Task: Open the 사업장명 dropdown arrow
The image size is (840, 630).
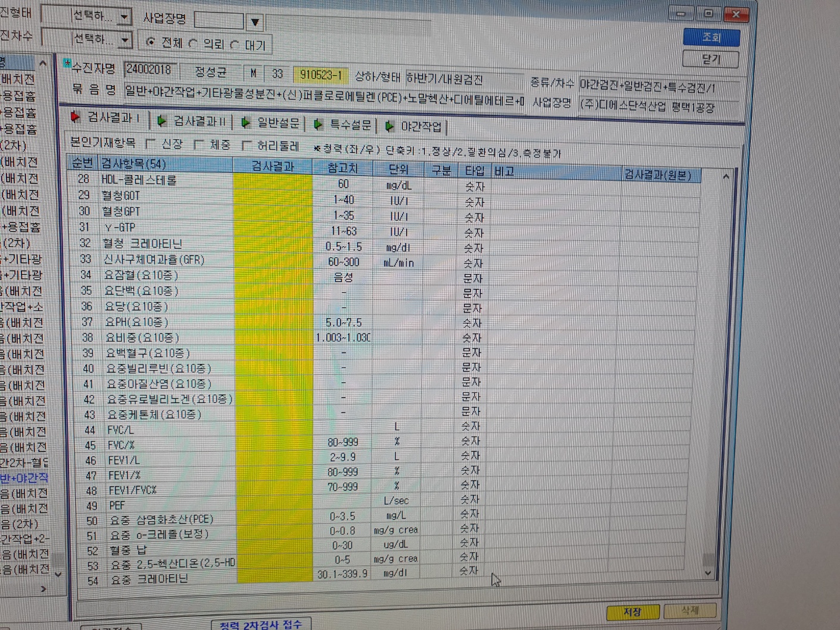Action: coord(255,23)
